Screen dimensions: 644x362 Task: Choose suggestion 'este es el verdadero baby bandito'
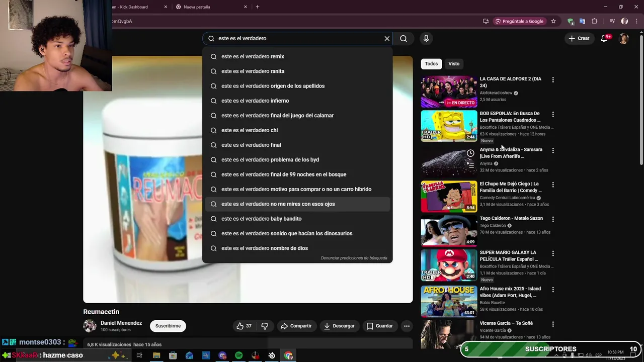pos(297,219)
